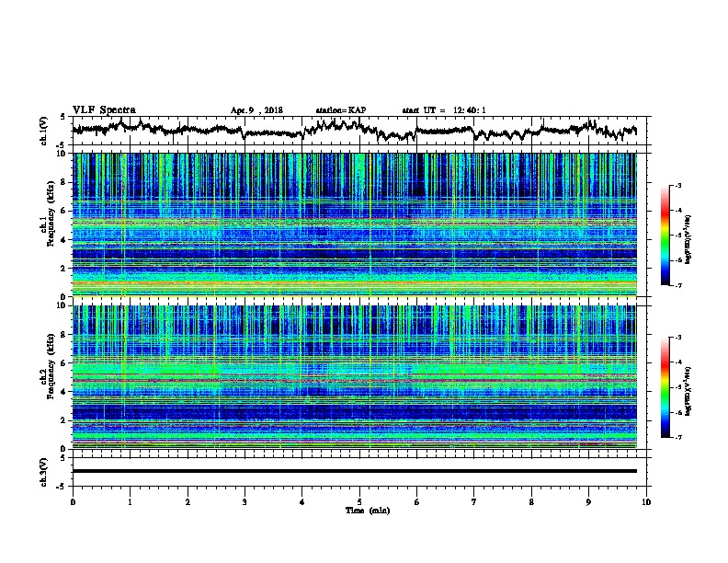Click time axis tick label "2"
The height and width of the screenshot is (563, 728).
(x=188, y=502)
